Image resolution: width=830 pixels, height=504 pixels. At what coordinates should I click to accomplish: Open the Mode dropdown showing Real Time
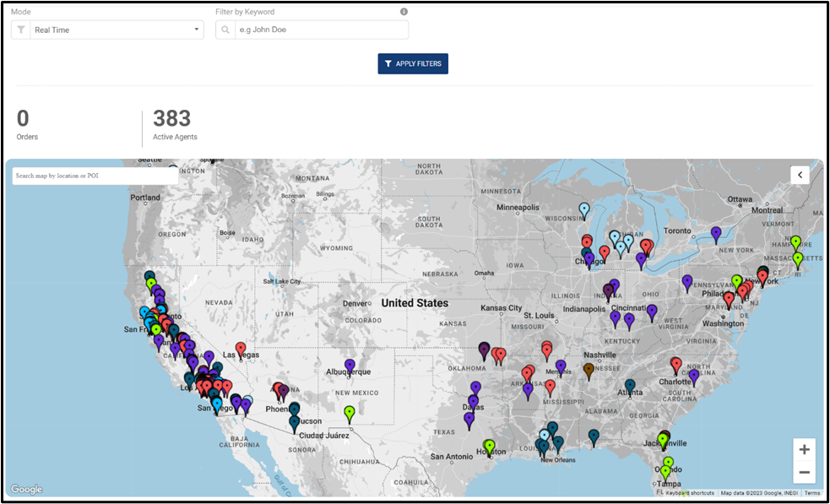[x=107, y=30]
